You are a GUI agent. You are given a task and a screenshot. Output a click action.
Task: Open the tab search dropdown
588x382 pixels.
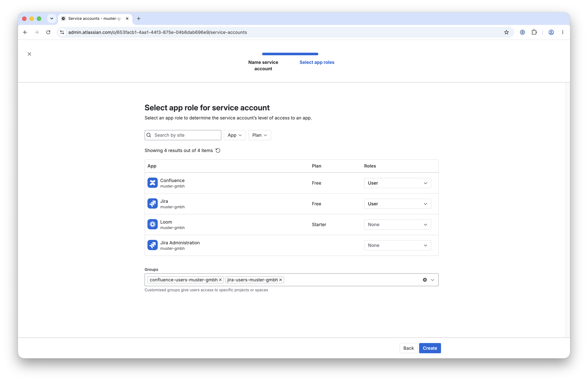(x=52, y=19)
